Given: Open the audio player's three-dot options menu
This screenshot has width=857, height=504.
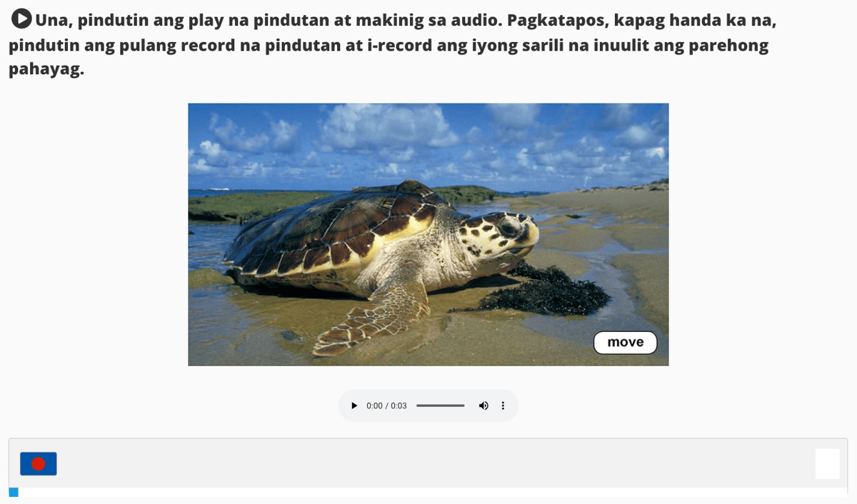Looking at the screenshot, I should click(503, 405).
